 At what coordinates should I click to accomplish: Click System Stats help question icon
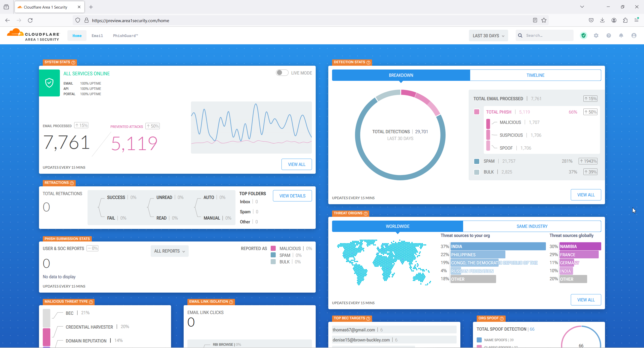pyautogui.click(x=73, y=62)
